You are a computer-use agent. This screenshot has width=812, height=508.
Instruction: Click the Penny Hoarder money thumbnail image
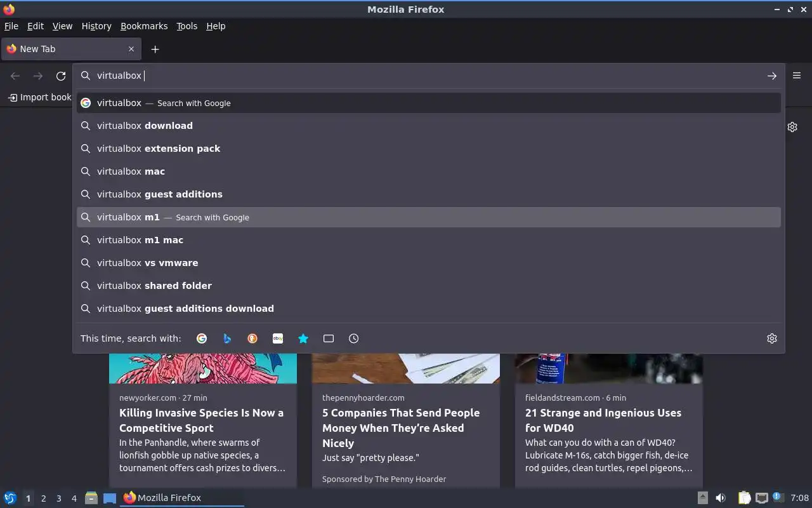click(406, 368)
